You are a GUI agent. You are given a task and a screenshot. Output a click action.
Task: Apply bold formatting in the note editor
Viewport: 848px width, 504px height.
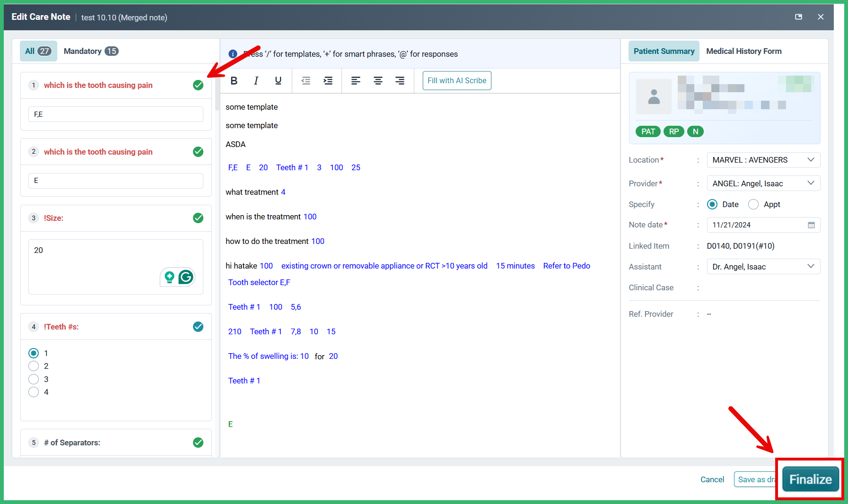coord(234,80)
